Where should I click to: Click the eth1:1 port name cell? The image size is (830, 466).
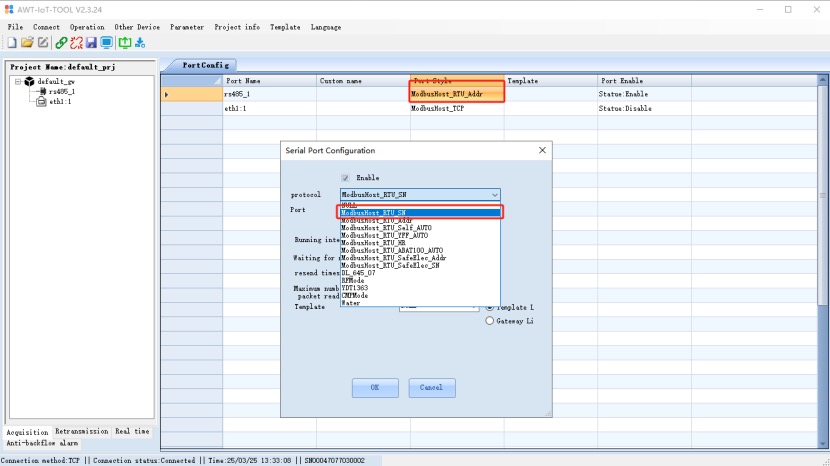[x=269, y=108]
